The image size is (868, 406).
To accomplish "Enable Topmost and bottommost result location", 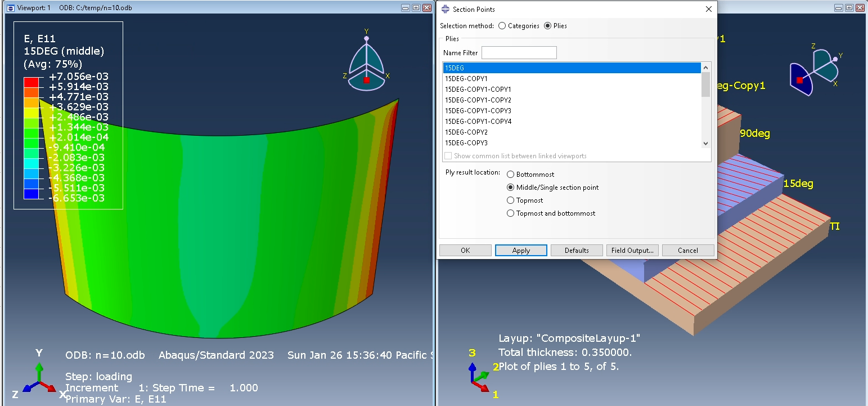I will pos(511,213).
